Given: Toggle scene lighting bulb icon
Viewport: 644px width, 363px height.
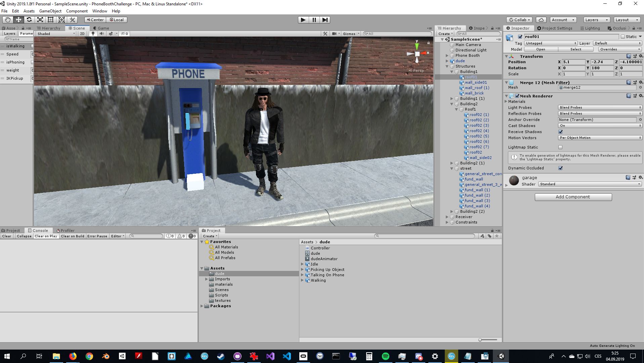Looking at the screenshot, I should coord(93,34).
